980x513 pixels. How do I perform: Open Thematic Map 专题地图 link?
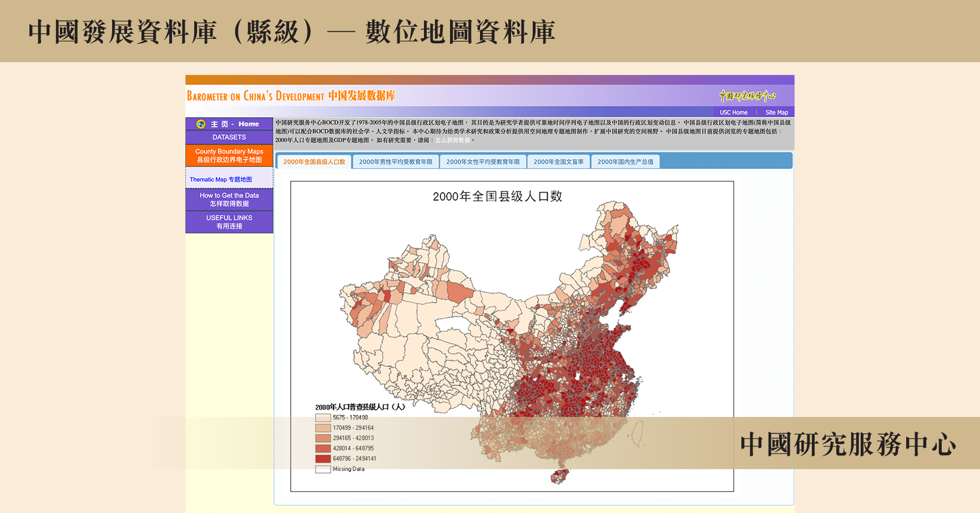221,179
